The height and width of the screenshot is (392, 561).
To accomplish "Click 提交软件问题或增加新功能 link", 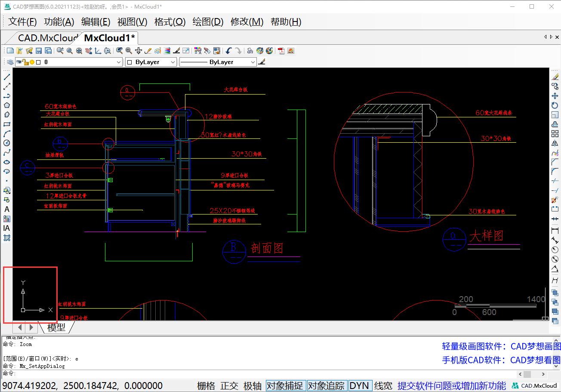I will (x=451, y=386).
